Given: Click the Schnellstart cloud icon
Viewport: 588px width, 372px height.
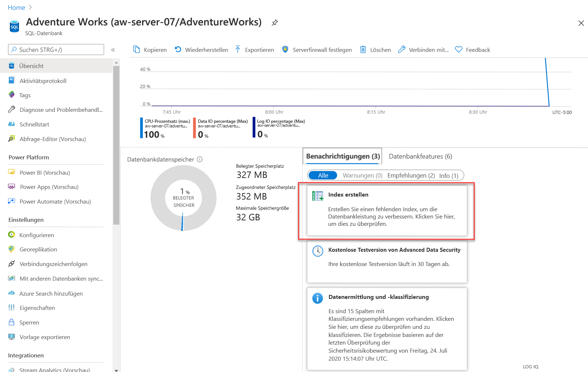Looking at the screenshot, I should tap(12, 124).
